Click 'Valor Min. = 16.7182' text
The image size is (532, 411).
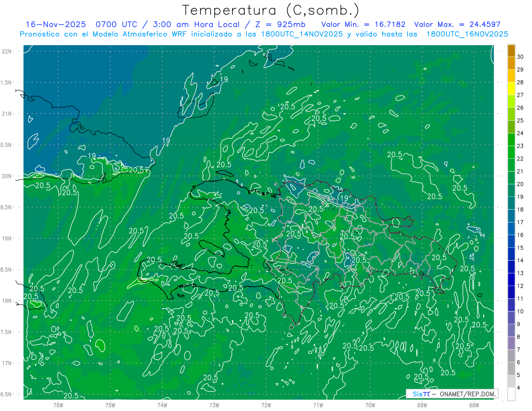click(x=363, y=24)
